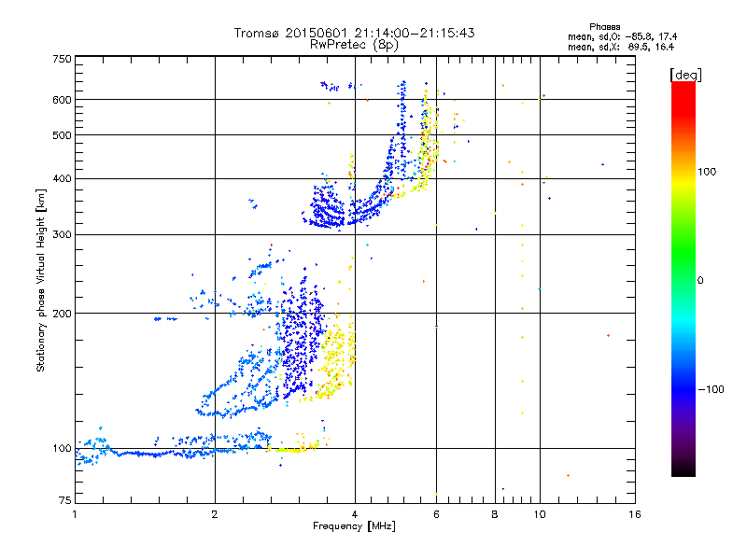
Task: Click the black bottom end of the colorbar
Action: pyautogui.click(x=684, y=469)
